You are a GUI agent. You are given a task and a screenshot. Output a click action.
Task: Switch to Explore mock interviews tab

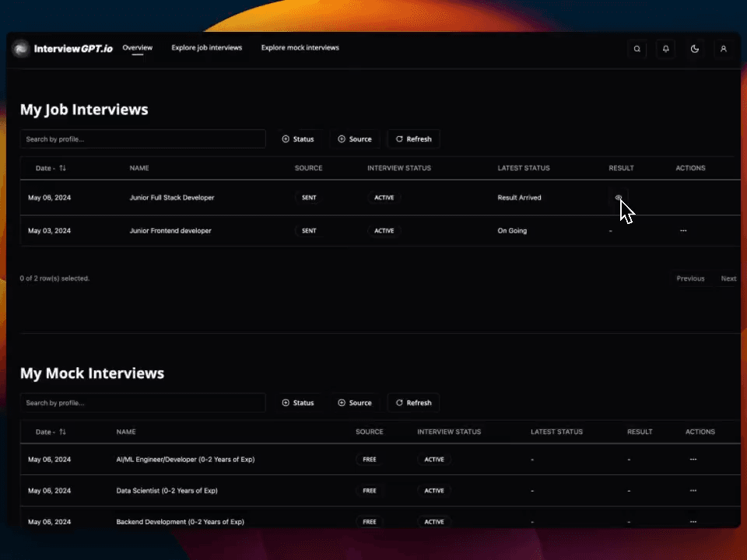tap(300, 48)
